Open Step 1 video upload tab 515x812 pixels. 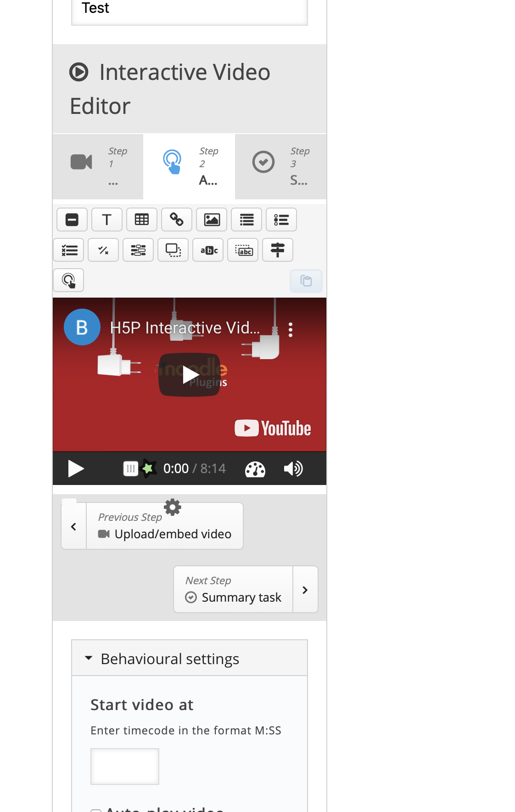click(98, 167)
